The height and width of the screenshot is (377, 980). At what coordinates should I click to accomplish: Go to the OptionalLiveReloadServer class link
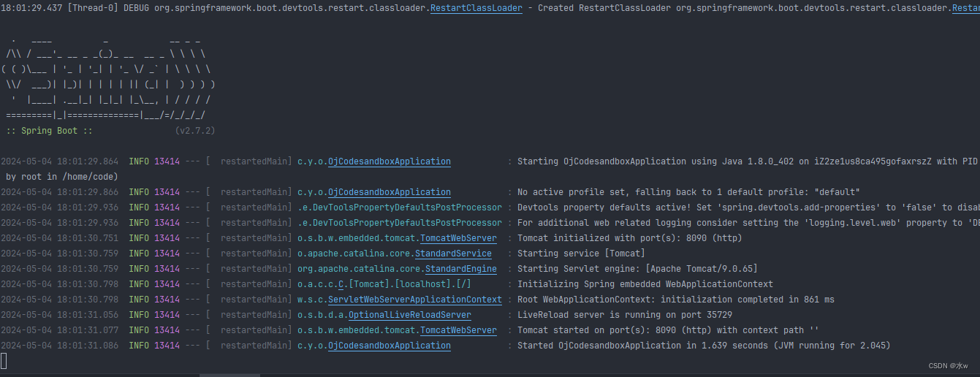(409, 315)
